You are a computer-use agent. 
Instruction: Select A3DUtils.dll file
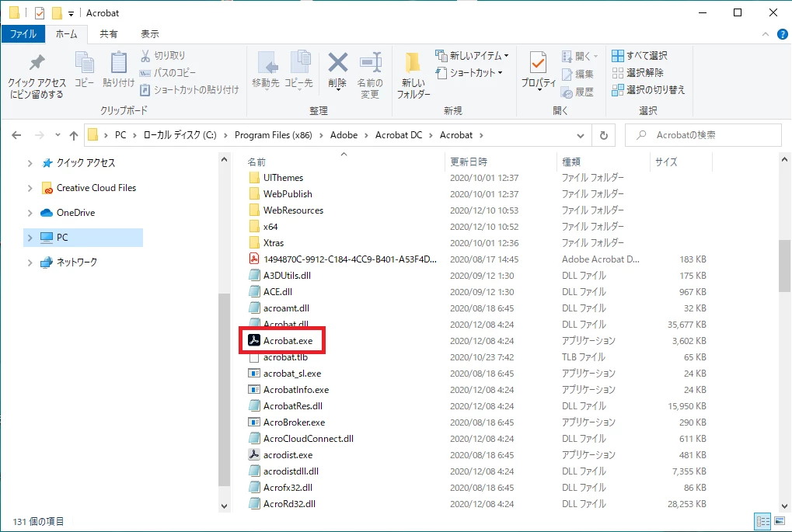[x=286, y=276]
